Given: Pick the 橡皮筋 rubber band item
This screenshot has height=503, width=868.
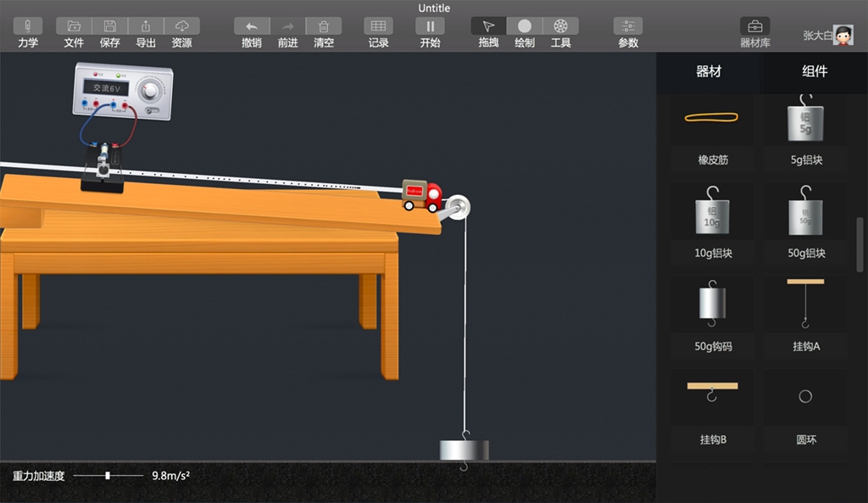Looking at the screenshot, I should (x=712, y=127).
